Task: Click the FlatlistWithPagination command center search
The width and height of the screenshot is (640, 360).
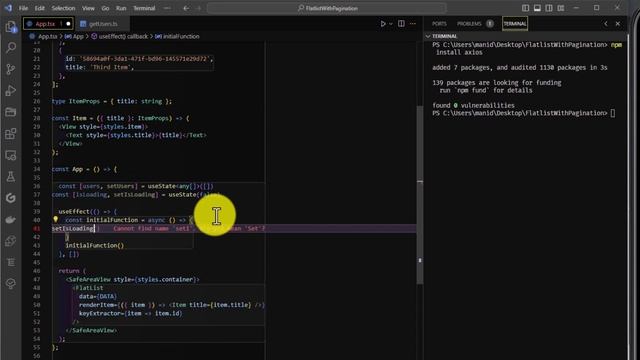Action: pyautogui.click(x=327, y=8)
